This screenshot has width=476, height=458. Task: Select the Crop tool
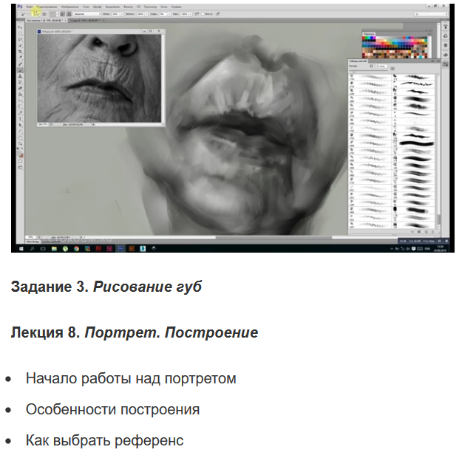click(x=20, y=51)
